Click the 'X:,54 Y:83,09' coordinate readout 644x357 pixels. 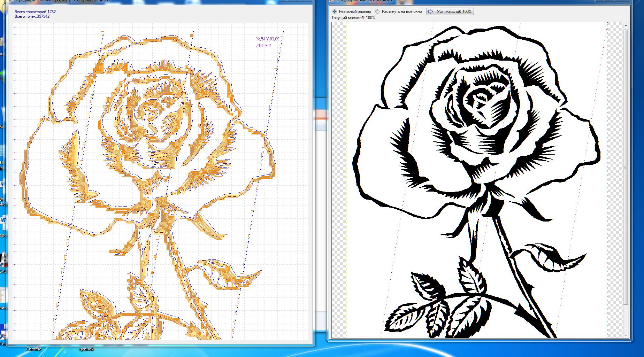tap(268, 39)
